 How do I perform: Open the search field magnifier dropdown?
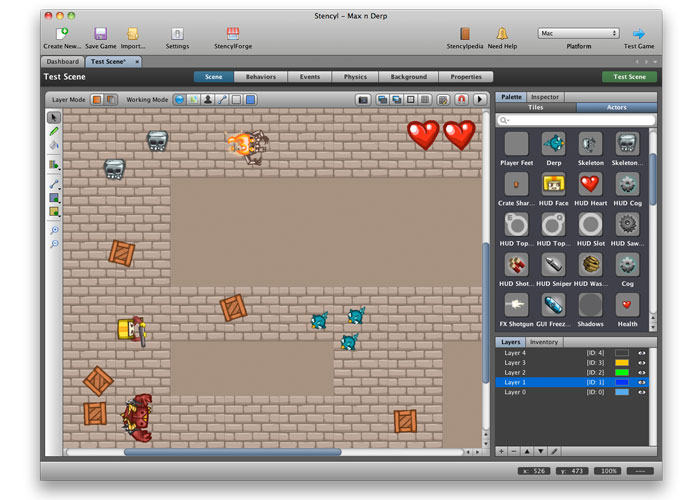pyautogui.click(x=504, y=120)
